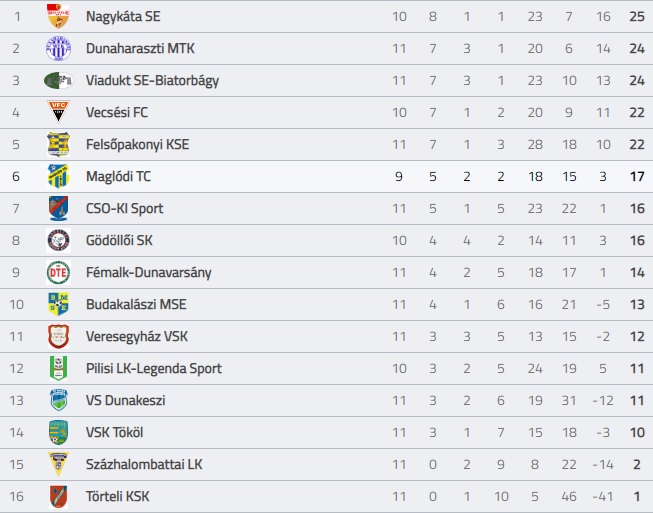Click Törteli KSK's goal difference value
Image resolution: width=653 pixels, height=513 pixels.
click(x=603, y=496)
